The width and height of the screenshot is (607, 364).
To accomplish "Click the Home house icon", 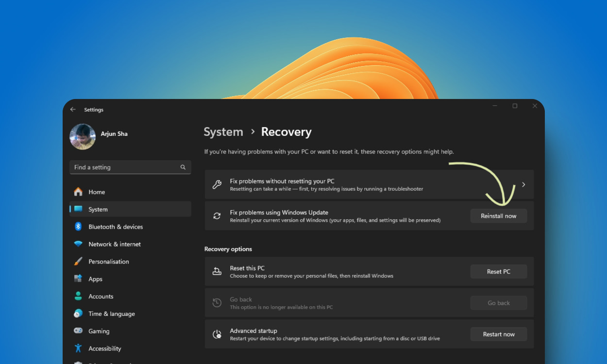I will 78,192.
